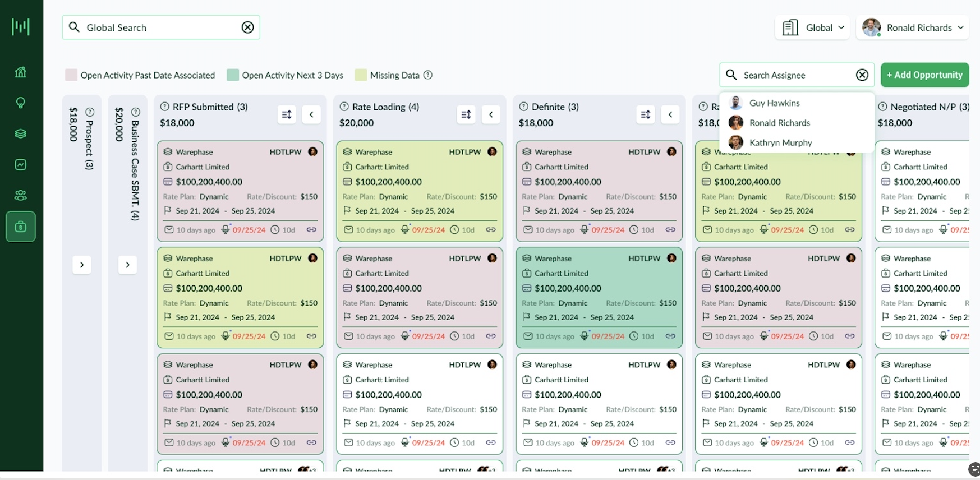The image size is (980, 480).
Task: Click the help icon beside Negotiated N/P
Action: (x=883, y=107)
